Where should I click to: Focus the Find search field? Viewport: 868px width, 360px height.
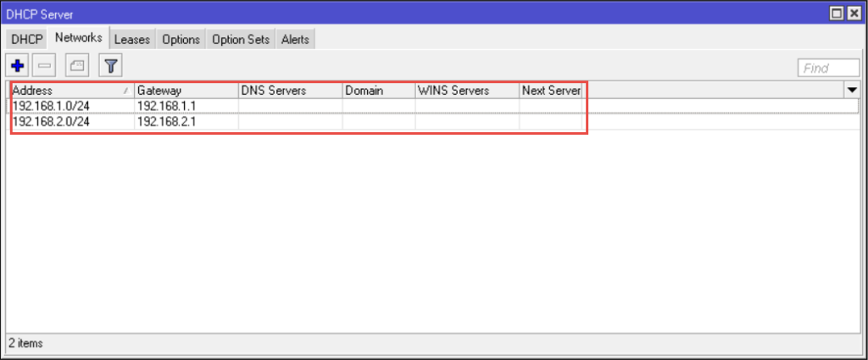coord(828,68)
